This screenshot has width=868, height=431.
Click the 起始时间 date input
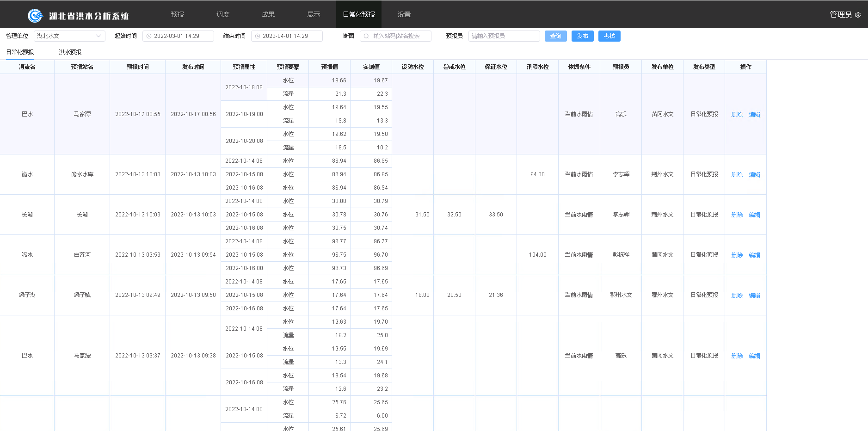tap(178, 36)
